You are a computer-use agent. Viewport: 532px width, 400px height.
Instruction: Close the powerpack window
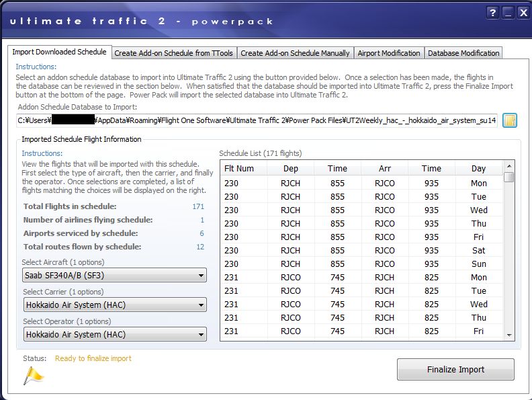523,13
